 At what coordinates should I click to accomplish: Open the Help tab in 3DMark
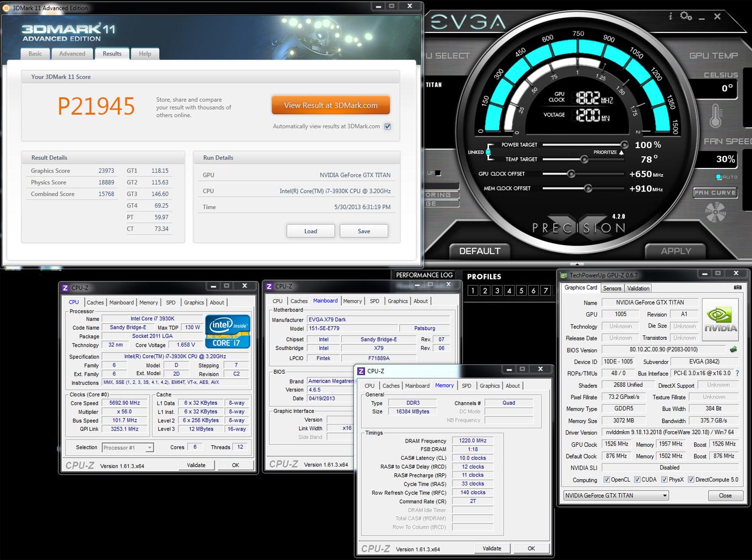coord(145,53)
